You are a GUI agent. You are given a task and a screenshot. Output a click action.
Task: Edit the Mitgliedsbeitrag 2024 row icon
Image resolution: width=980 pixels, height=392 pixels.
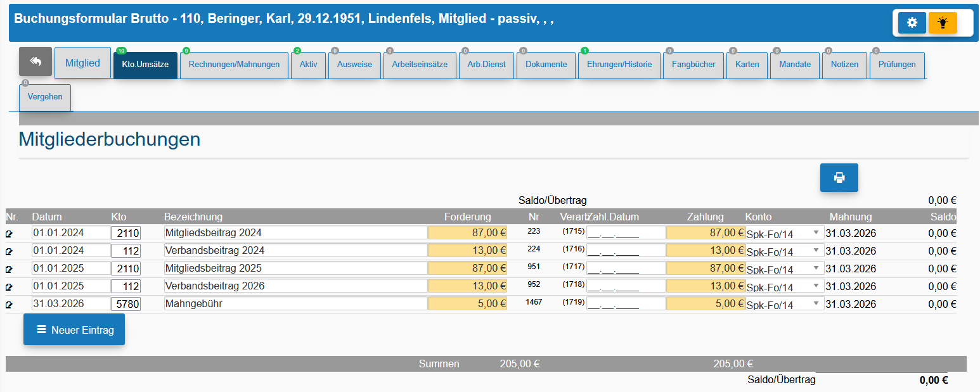coord(9,233)
